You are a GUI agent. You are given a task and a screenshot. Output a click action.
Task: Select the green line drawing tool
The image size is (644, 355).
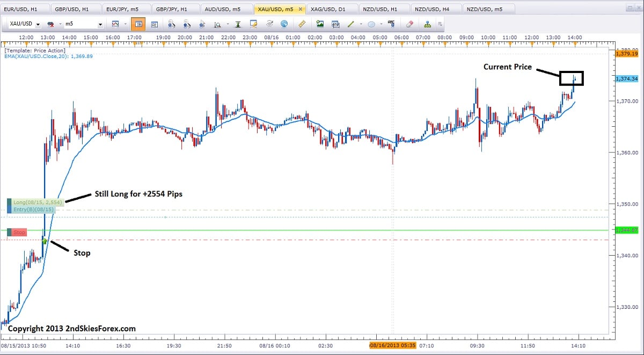click(x=351, y=24)
